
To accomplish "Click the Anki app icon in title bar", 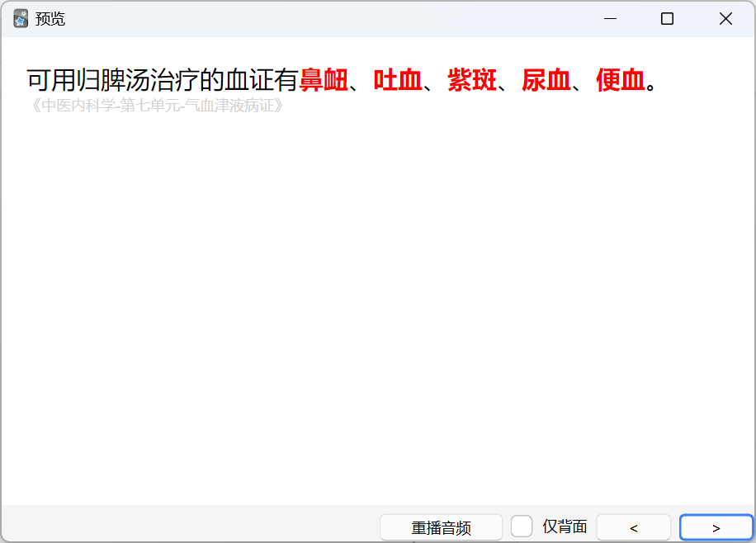I will pyautogui.click(x=21, y=19).
